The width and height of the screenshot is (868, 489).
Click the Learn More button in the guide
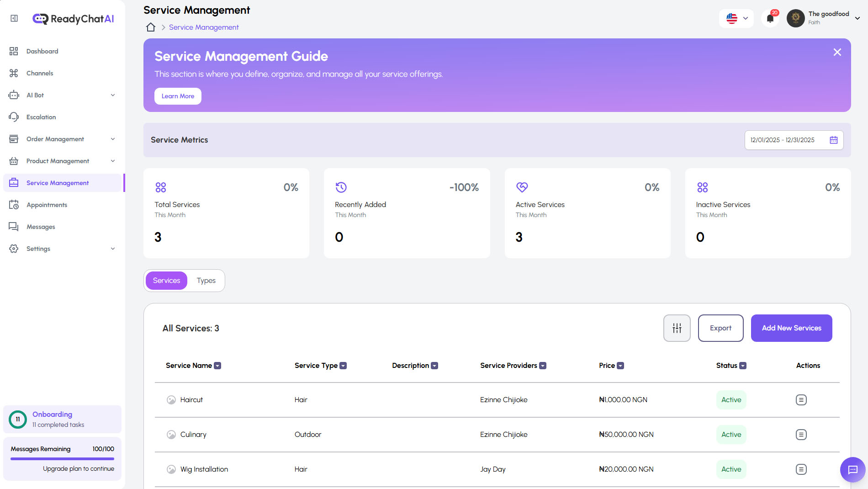[x=178, y=96]
